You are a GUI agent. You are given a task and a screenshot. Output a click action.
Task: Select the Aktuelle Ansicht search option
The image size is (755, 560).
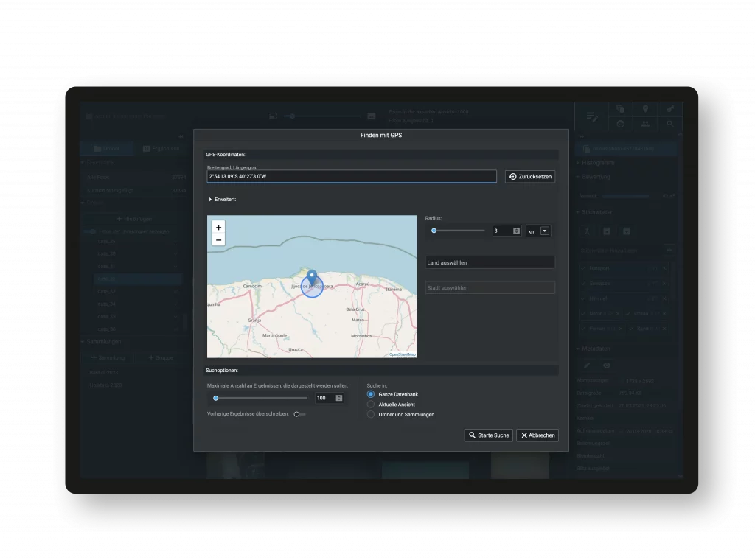coord(371,405)
